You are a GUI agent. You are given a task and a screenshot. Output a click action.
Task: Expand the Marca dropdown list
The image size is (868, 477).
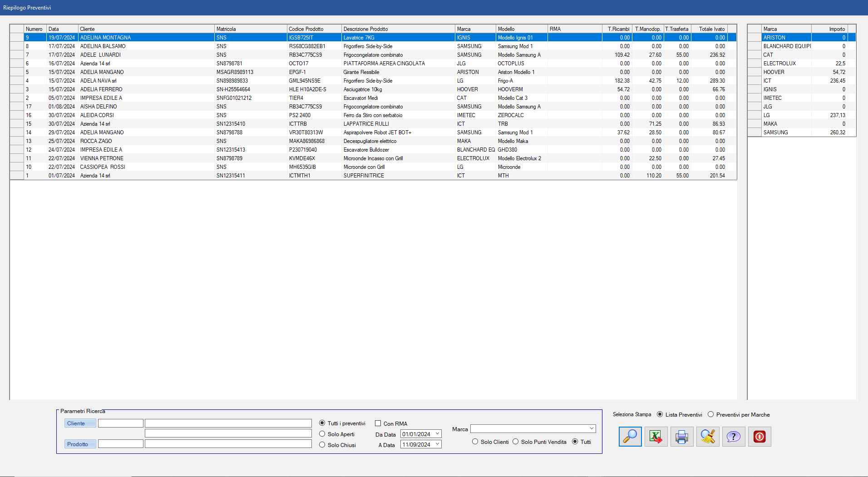coord(591,429)
